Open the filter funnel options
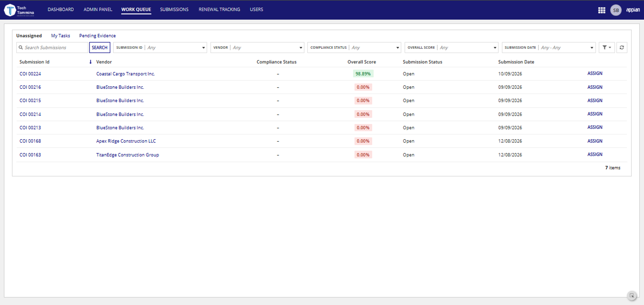The width and height of the screenshot is (644, 305). click(x=606, y=47)
